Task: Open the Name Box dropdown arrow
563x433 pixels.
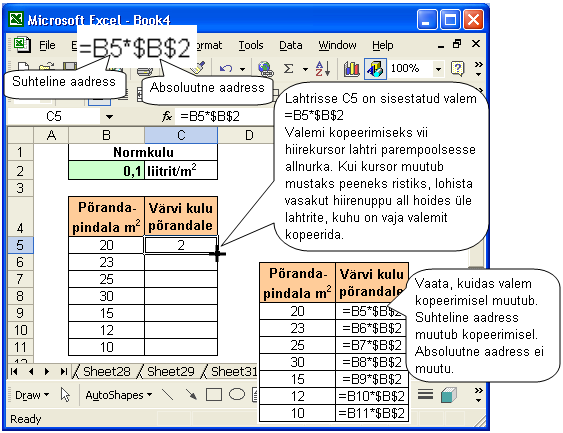Action: pyautogui.click(x=110, y=117)
